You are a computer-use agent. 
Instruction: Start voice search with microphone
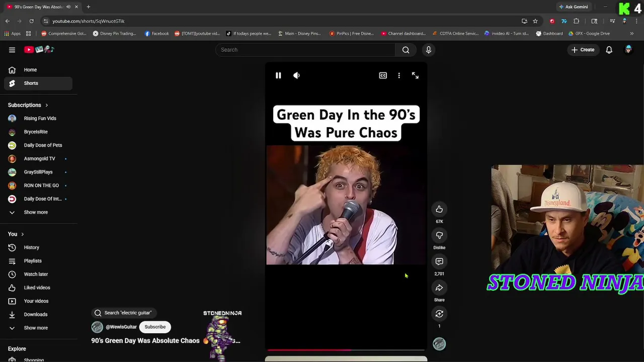click(429, 50)
